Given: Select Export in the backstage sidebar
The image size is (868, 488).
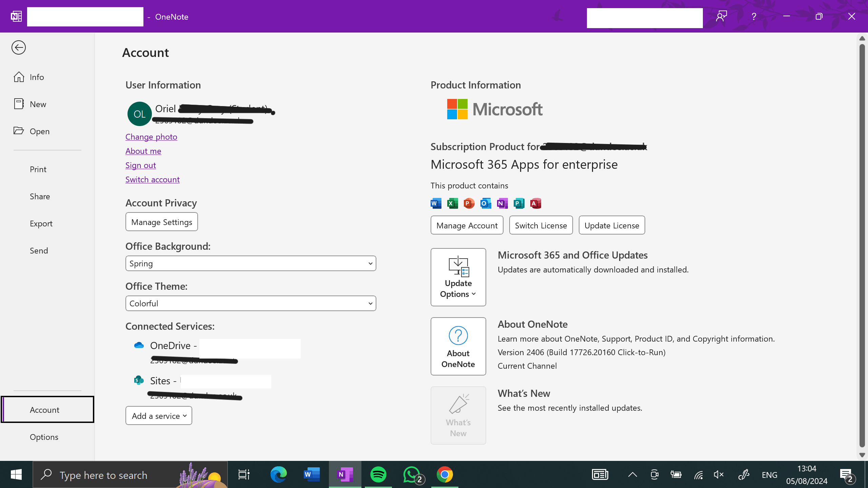Looking at the screenshot, I should click(47, 223).
